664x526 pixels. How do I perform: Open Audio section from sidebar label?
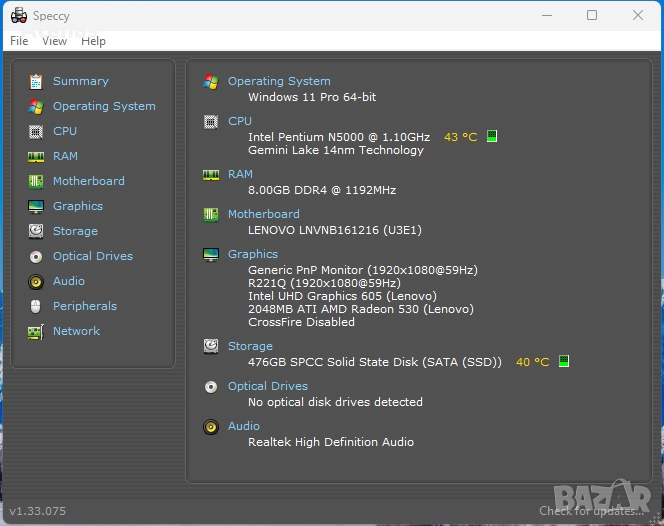pyautogui.click(x=69, y=281)
